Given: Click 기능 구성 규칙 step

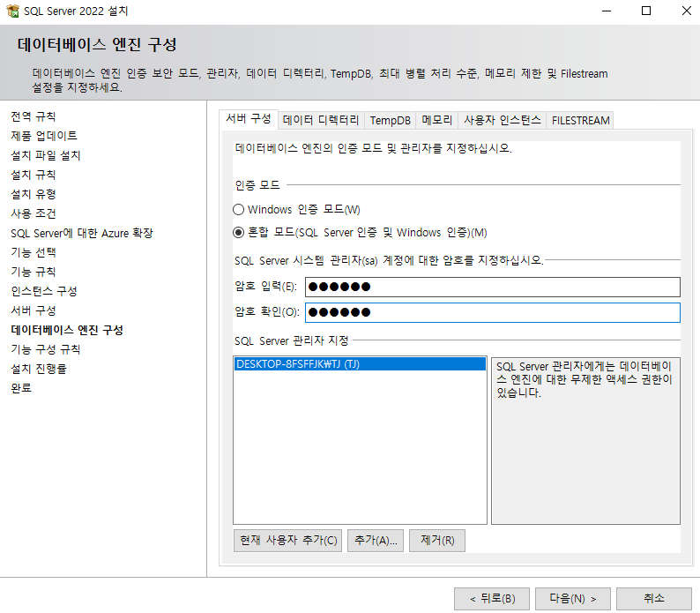Looking at the screenshot, I should (x=46, y=349).
